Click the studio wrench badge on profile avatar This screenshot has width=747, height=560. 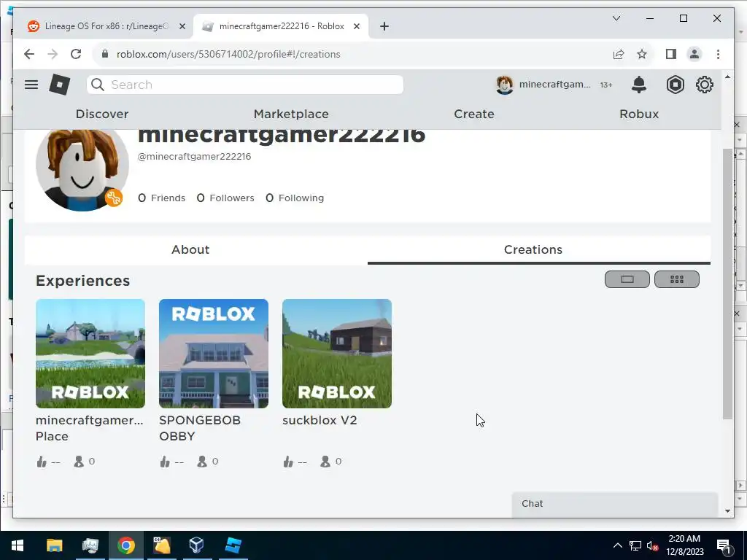[114, 198]
